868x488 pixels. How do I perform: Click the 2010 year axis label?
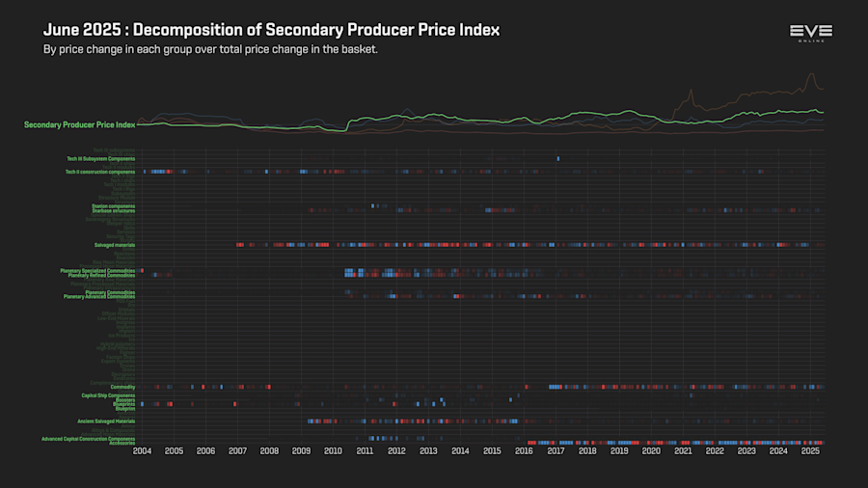333,451
